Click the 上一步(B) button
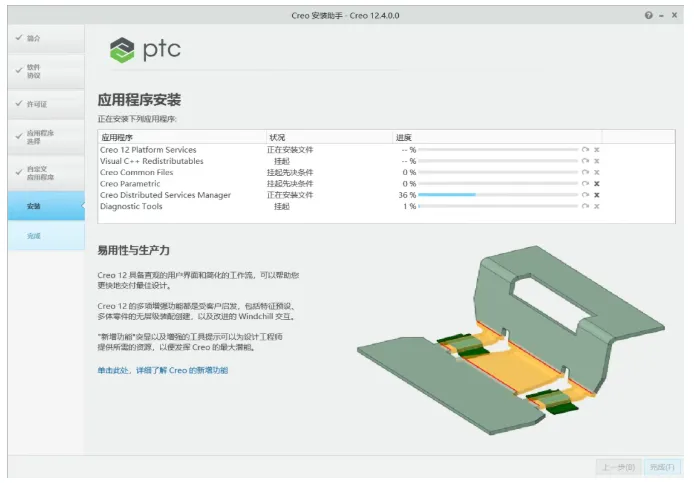This screenshot has width=694, height=483. (618, 467)
